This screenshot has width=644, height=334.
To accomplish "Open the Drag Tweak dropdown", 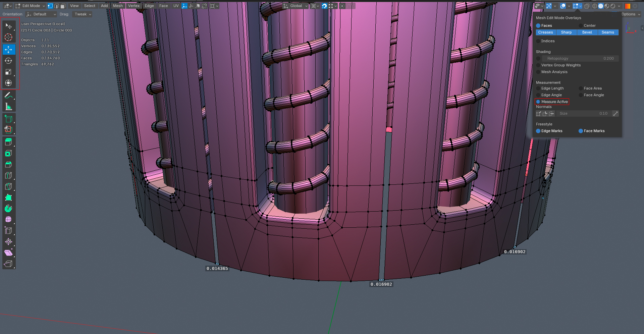I will click(82, 14).
